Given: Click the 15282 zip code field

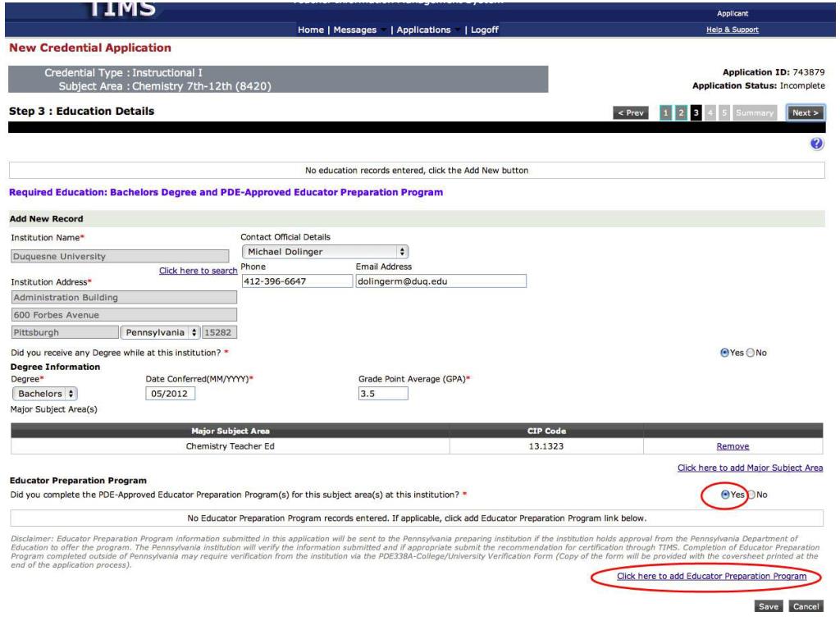Looking at the screenshot, I should (x=219, y=332).
